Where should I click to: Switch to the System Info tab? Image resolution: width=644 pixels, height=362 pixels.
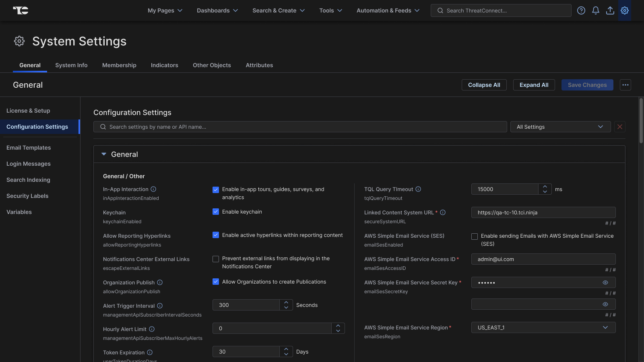coord(71,65)
